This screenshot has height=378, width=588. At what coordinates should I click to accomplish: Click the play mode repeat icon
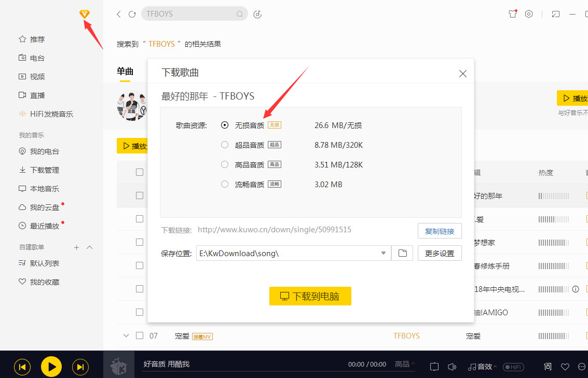click(434, 367)
